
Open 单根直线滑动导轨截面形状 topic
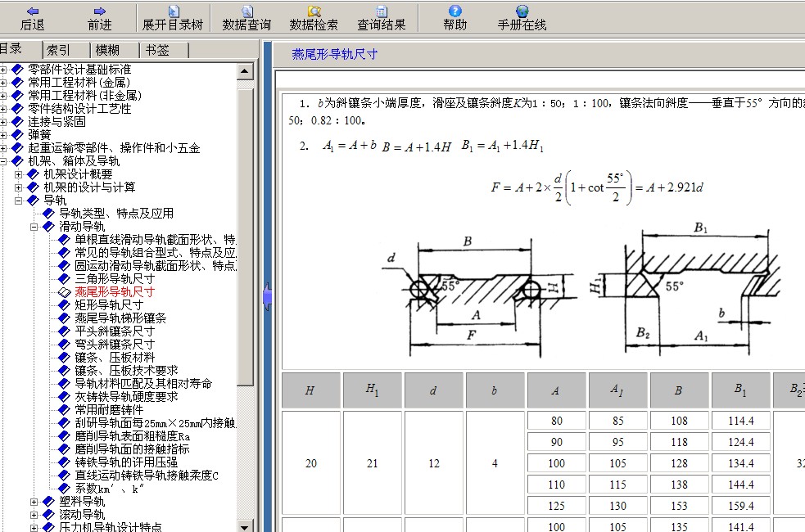155,240
